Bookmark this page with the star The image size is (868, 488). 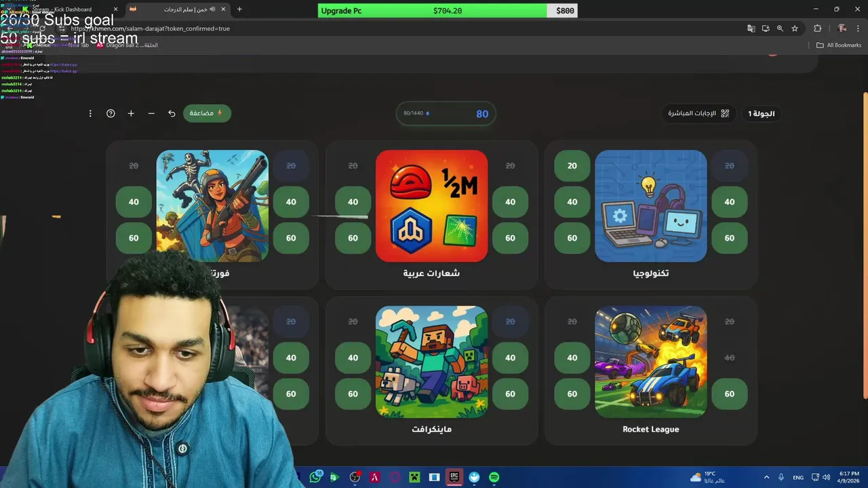pyautogui.click(x=795, y=28)
